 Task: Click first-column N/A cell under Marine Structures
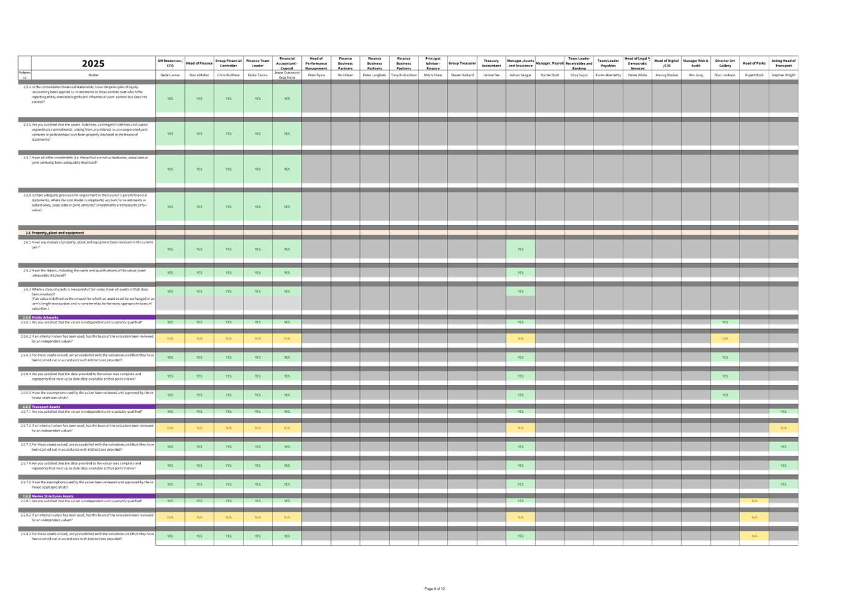click(x=170, y=517)
